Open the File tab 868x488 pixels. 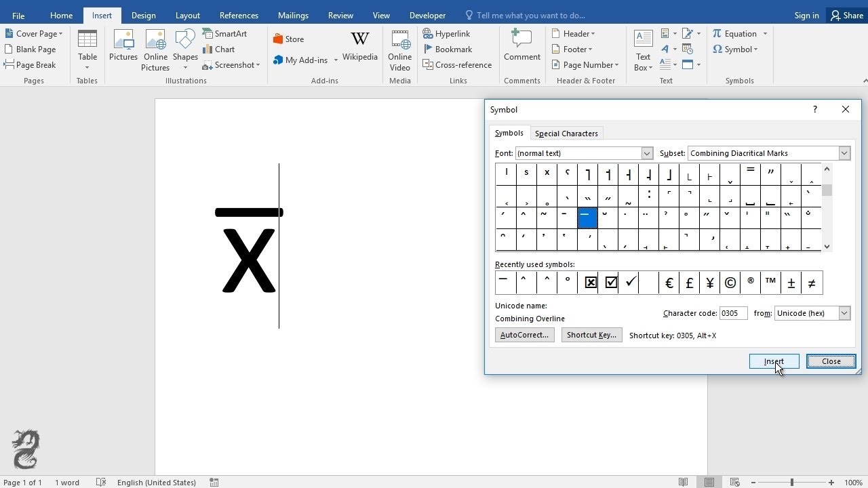tap(18, 15)
